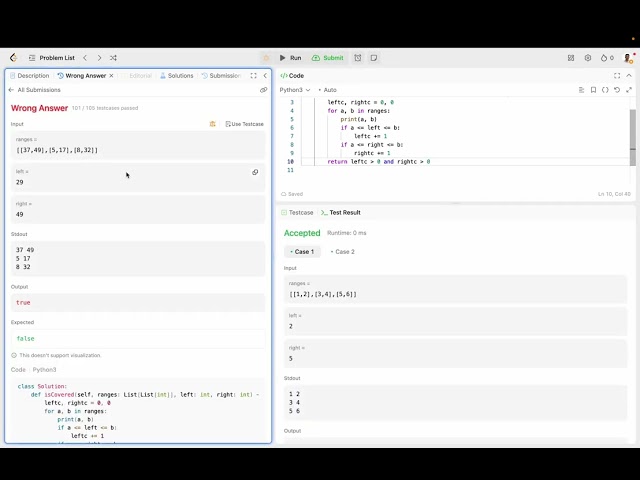Click the Output value true
This screenshot has width=640, height=480.
[23, 302]
